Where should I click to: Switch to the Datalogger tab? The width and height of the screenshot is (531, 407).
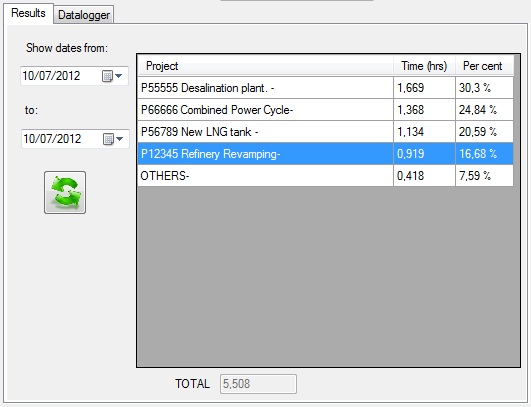pyautogui.click(x=84, y=15)
